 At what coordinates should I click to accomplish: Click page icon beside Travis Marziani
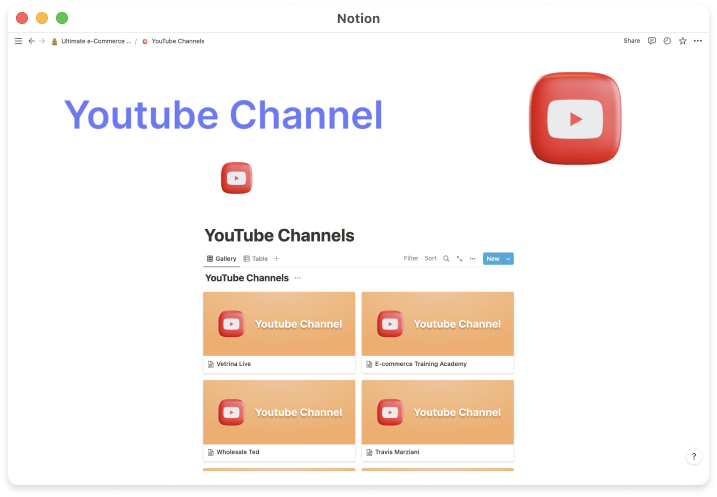pos(369,453)
